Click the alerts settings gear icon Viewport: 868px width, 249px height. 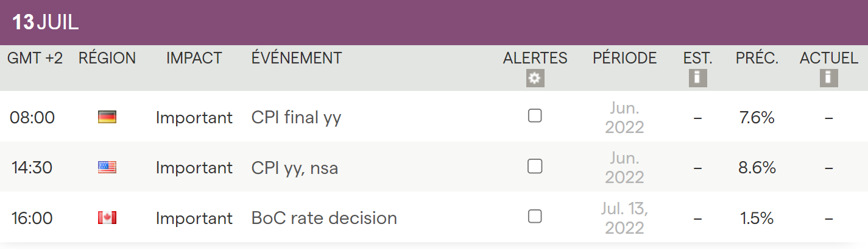[x=535, y=78]
